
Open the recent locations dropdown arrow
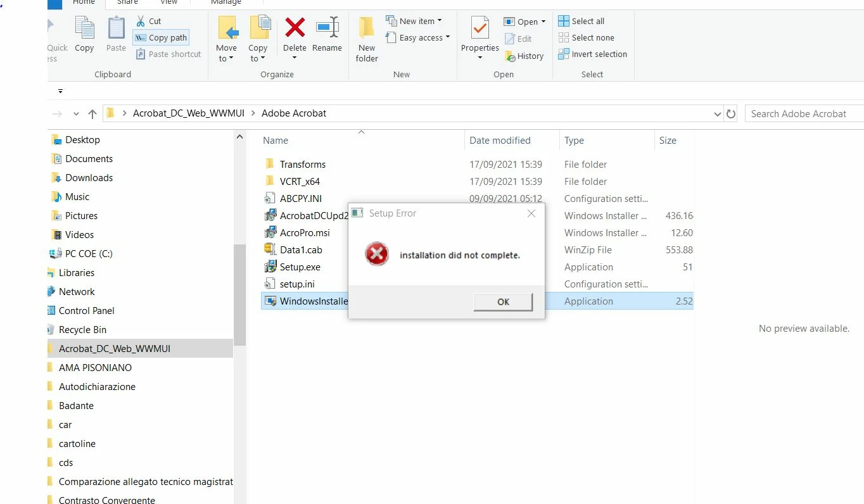(x=76, y=114)
